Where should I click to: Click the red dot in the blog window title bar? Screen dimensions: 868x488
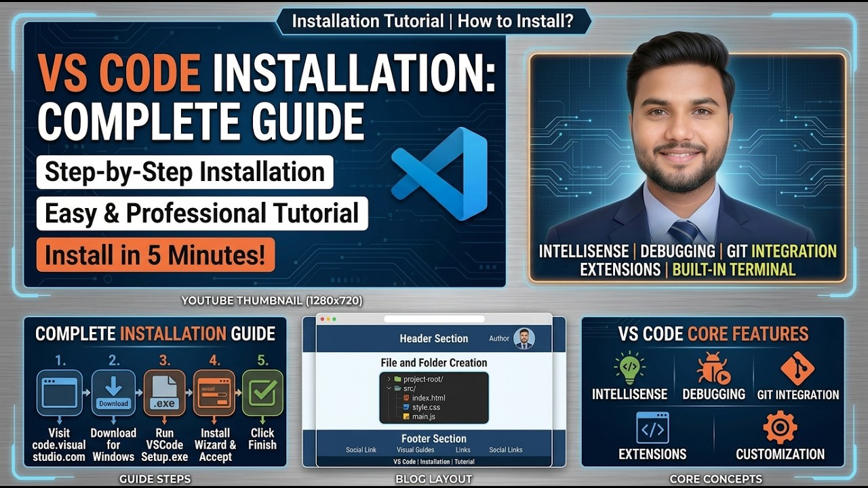[322, 319]
